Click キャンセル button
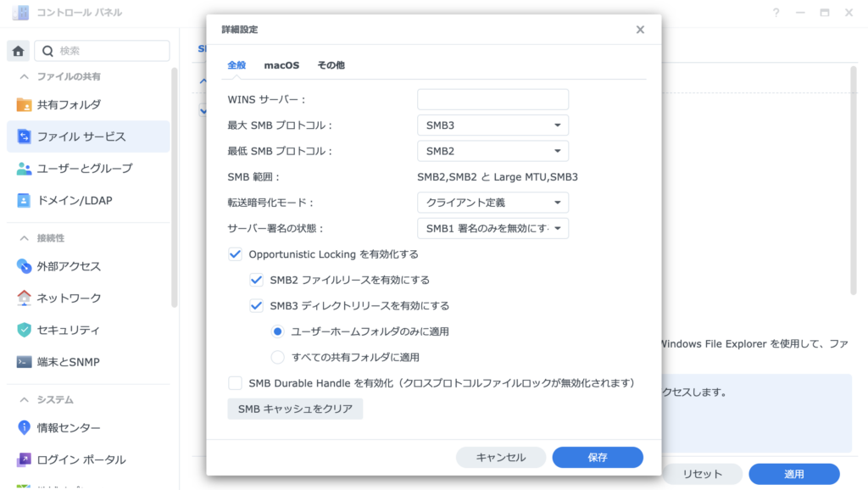Viewport: 868px width, 490px height. [501, 457]
